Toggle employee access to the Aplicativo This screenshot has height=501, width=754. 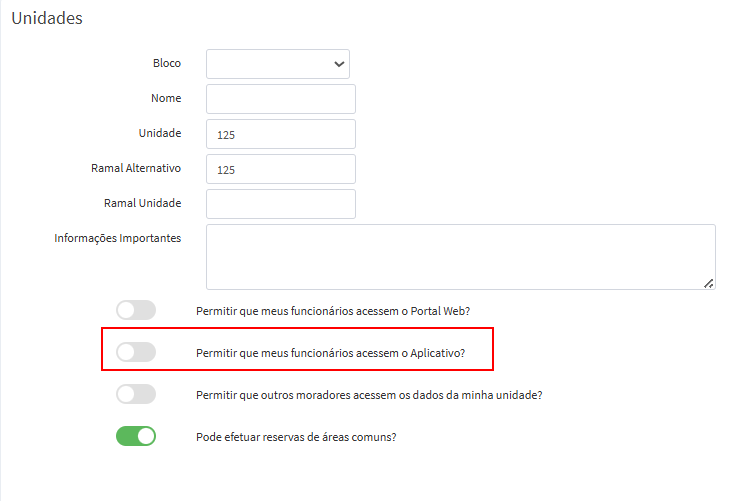(136, 352)
